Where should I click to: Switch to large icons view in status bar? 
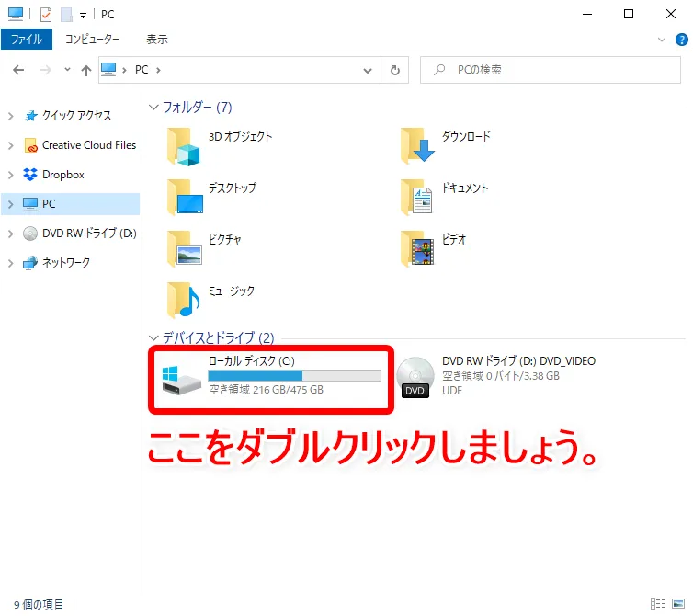(x=678, y=603)
